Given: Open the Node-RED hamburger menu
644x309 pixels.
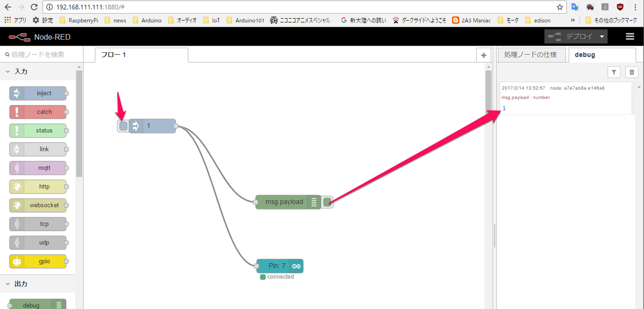Looking at the screenshot, I should [x=629, y=37].
